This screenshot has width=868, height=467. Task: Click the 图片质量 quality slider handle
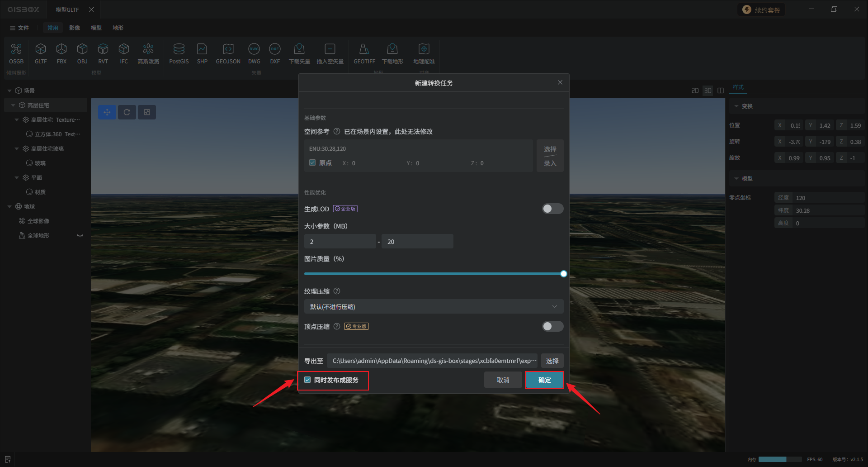click(563, 274)
